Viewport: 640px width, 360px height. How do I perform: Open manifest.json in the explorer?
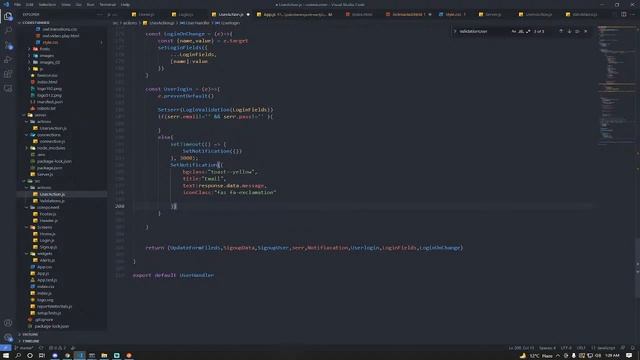49,102
